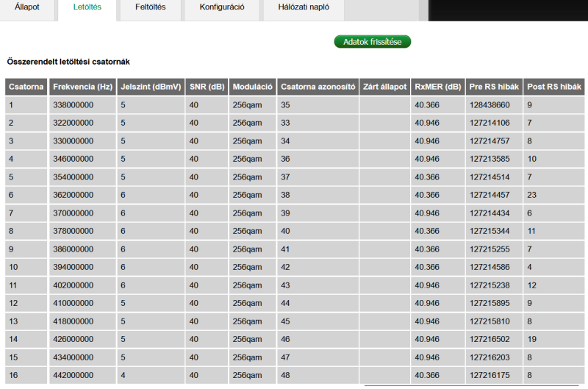This screenshot has width=588, height=389.
Task: Click the Zárt állapot column header
Action: tap(384, 87)
